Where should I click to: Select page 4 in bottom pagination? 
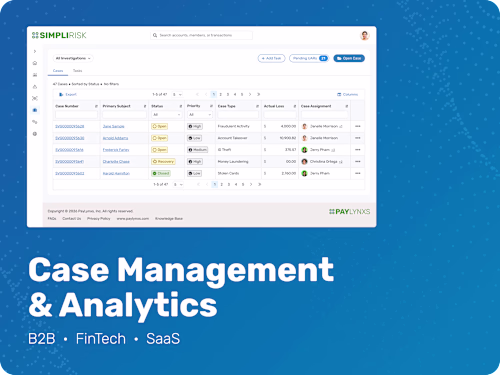pyautogui.click(x=236, y=184)
